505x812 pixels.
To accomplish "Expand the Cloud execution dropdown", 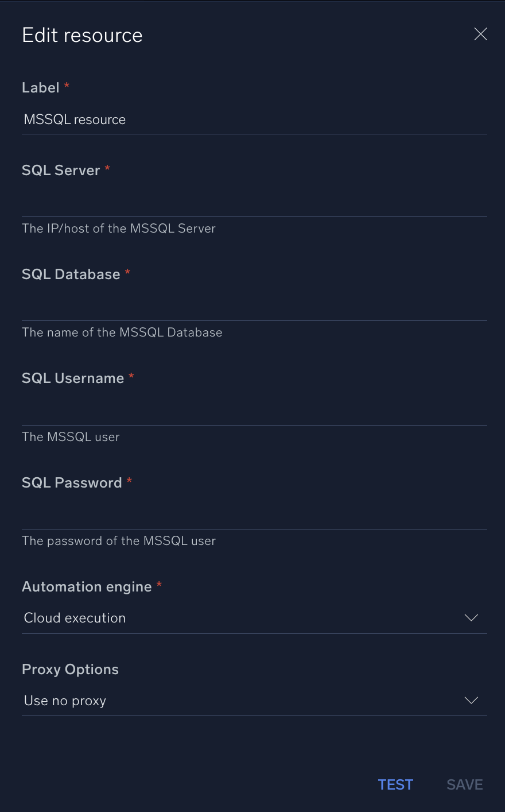I will (x=252, y=618).
